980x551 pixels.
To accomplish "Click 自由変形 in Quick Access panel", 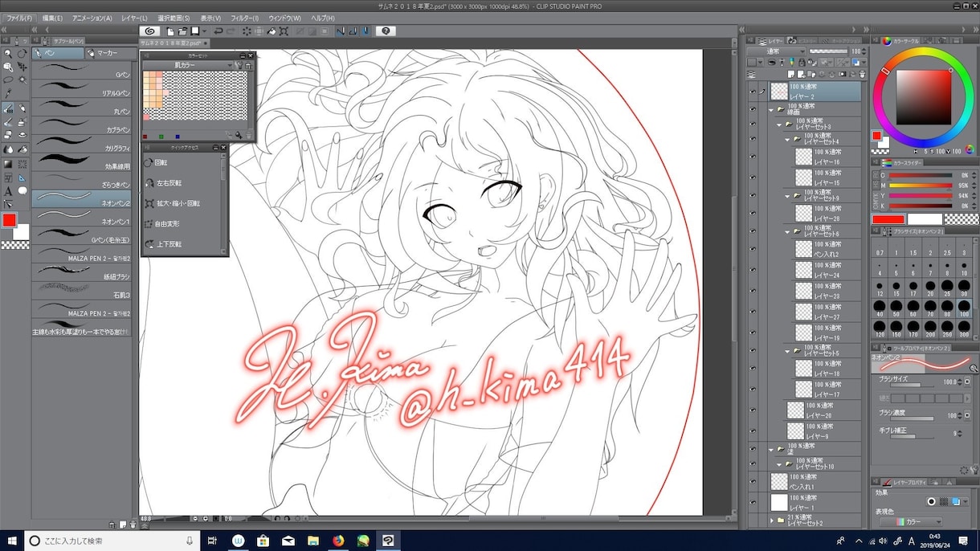I will [x=167, y=224].
